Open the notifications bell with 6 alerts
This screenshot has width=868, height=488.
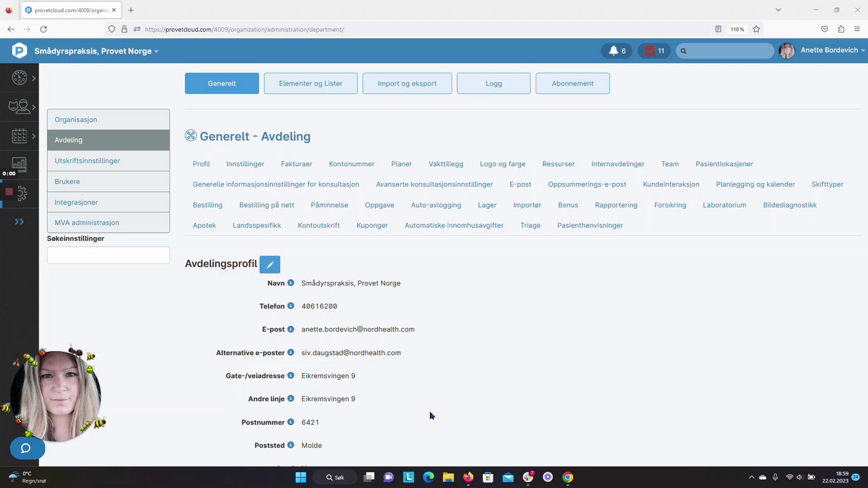(616, 51)
